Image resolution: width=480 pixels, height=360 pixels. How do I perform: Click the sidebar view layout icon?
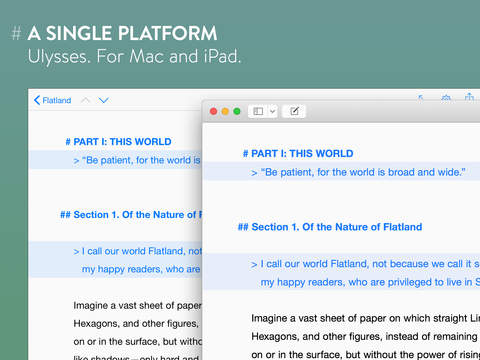tap(258, 111)
